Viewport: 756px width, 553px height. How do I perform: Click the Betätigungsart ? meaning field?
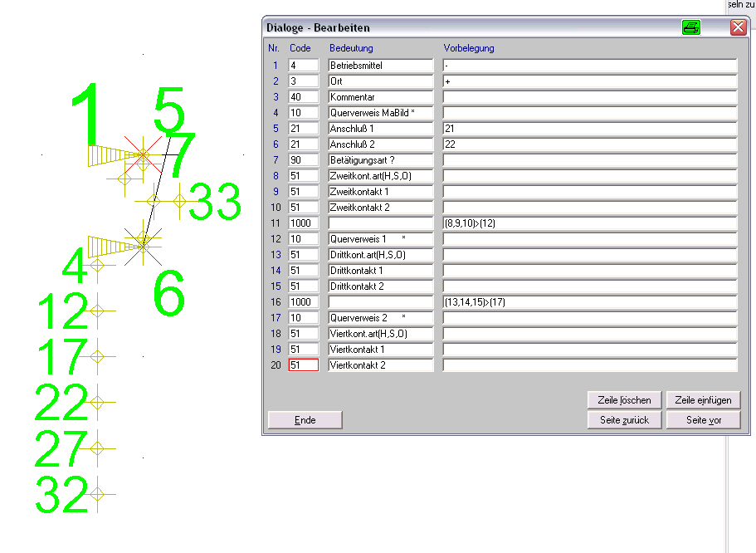click(381, 159)
